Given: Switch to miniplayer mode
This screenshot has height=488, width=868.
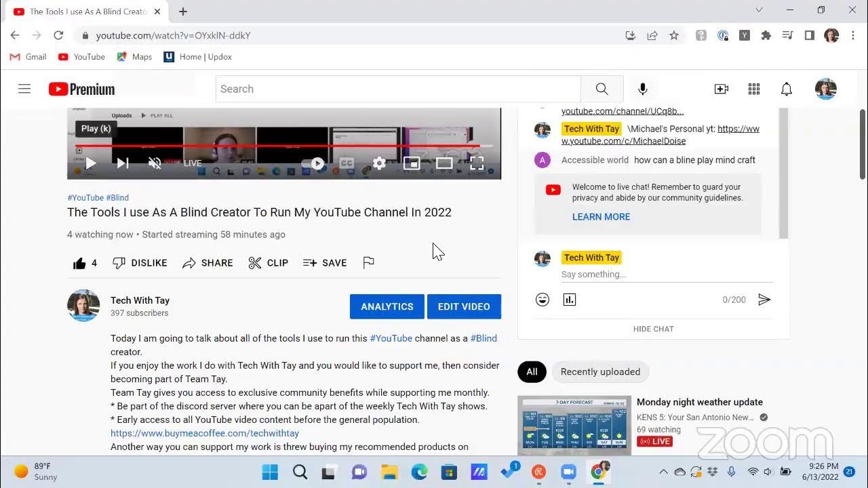Looking at the screenshot, I should [412, 163].
